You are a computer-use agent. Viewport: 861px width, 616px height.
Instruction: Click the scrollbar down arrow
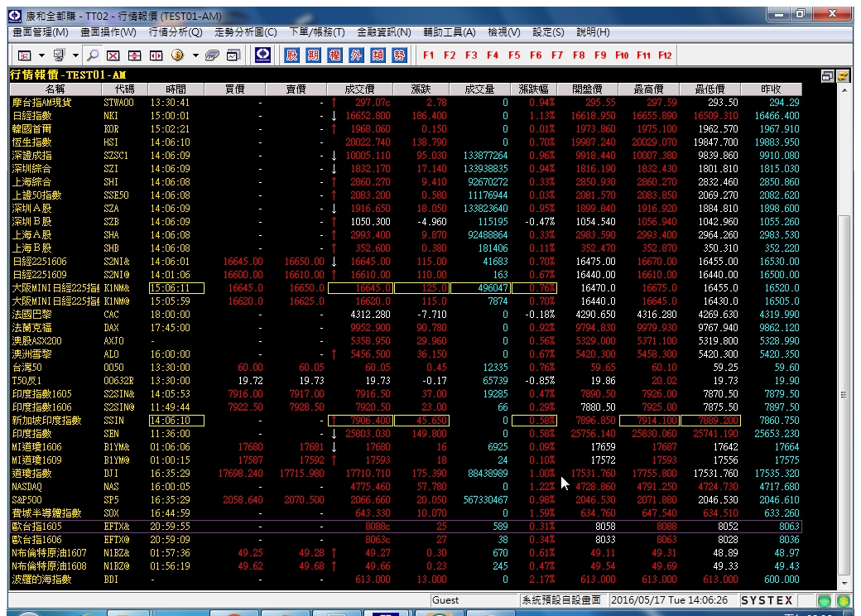(x=844, y=584)
